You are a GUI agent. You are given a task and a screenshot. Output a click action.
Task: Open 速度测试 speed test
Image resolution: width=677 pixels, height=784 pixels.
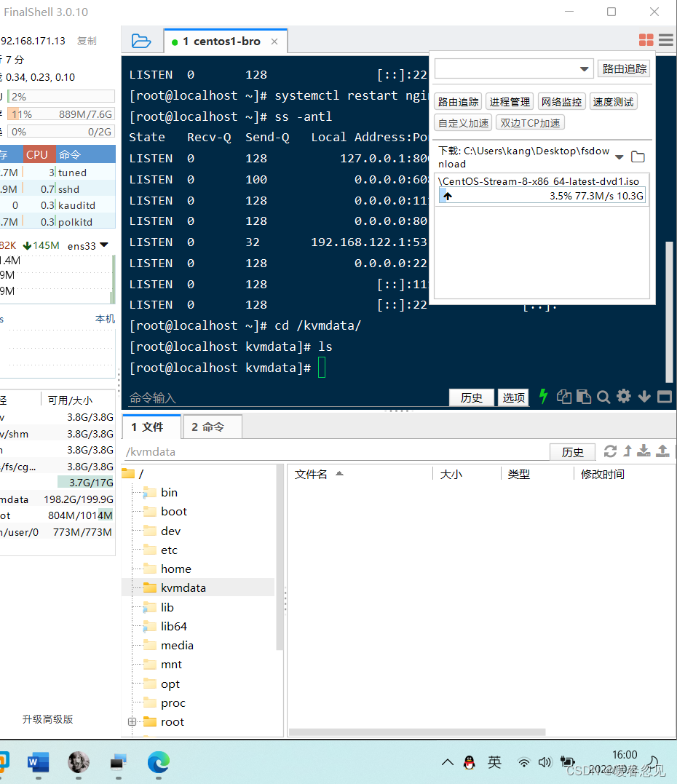click(x=613, y=102)
